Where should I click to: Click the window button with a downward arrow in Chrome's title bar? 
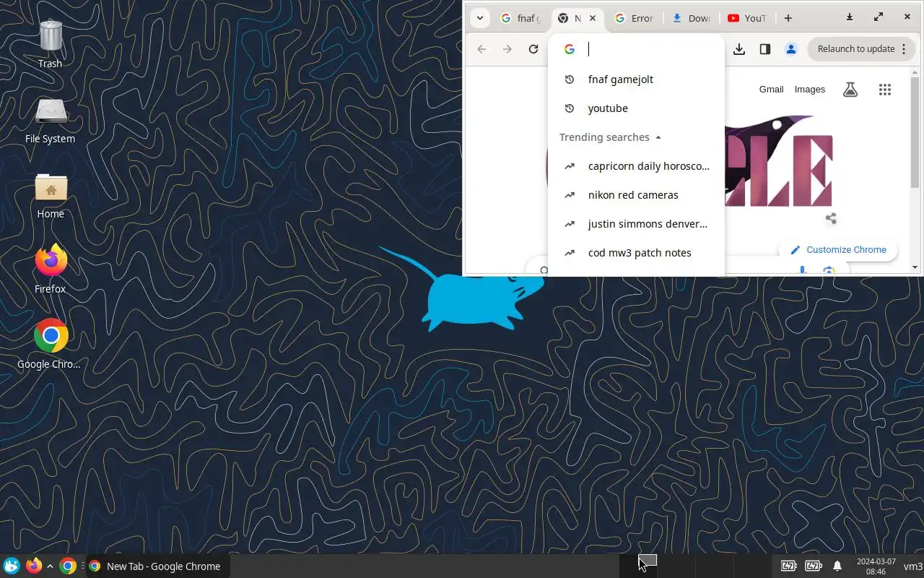pos(850,17)
